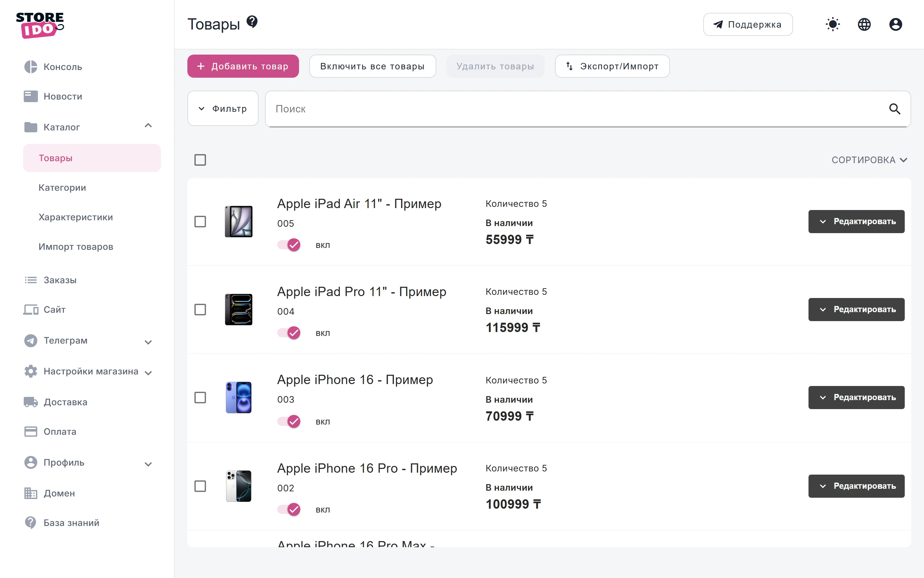The image size is (924, 578).
Task: Click the Доставка truck icon
Action: (x=30, y=402)
